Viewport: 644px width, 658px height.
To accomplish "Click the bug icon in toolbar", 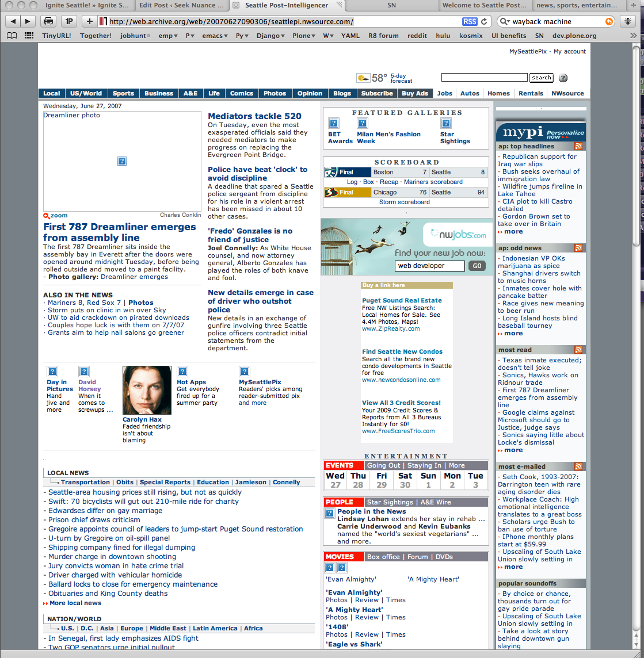I will 627,21.
